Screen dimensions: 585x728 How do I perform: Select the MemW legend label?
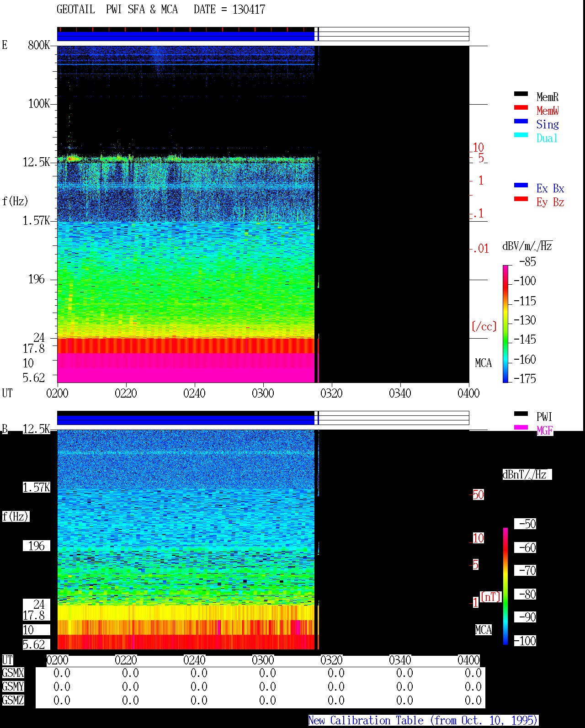tap(548, 111)
